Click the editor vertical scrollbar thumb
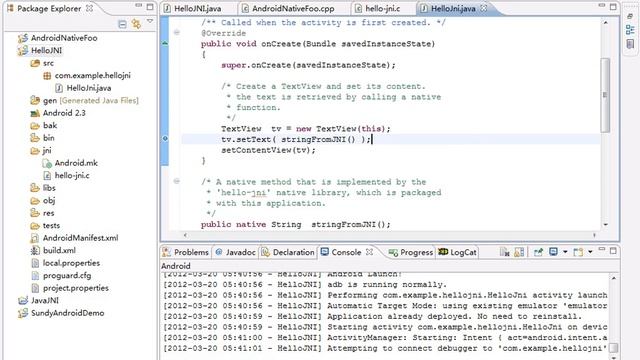The width and height of the screenshot is (640, 360). tap(605, 95)
